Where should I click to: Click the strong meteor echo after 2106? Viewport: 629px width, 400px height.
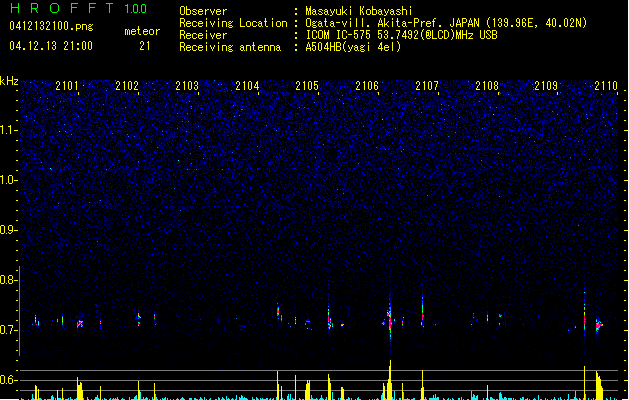click(x=389, y=319)
